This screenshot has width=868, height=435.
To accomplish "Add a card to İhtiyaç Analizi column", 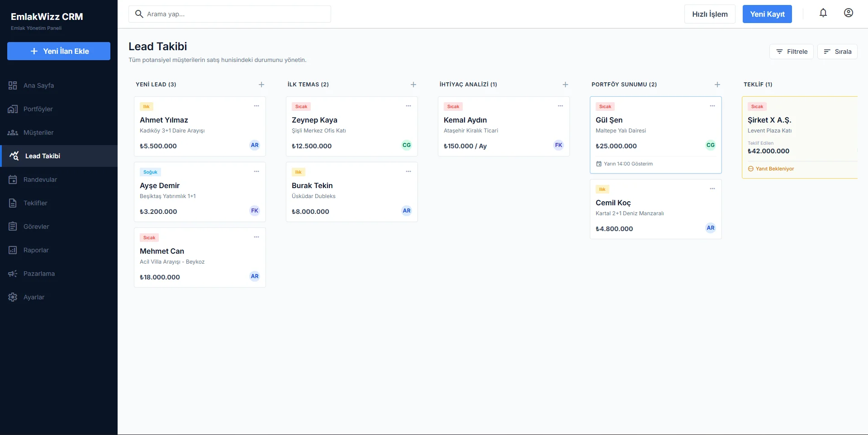I will [x=565, y=85].
